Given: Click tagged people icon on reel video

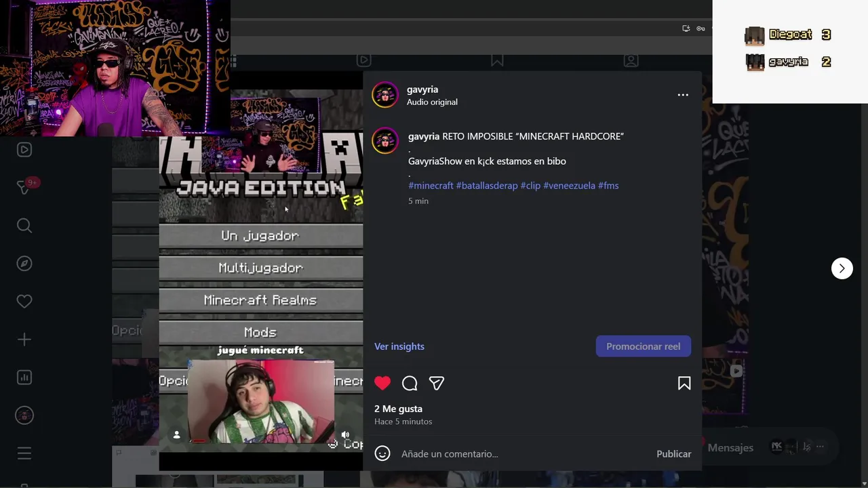Looking at the screenshot, I should (176, 434).
